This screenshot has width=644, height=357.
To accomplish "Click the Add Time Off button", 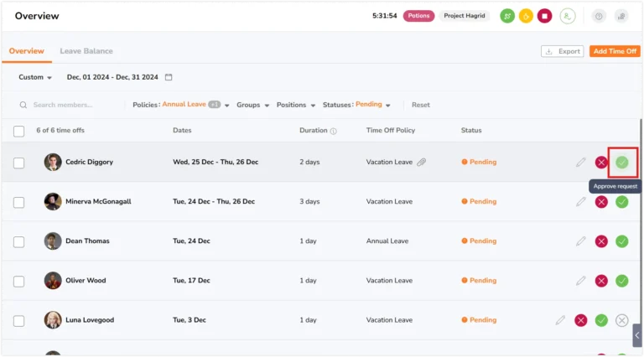I will pyautogui.click(x=615, y=51).
